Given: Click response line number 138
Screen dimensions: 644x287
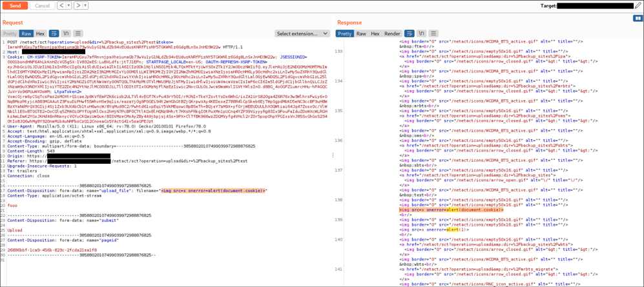Looking at the screenshot, I should click(x=340, y=200).
